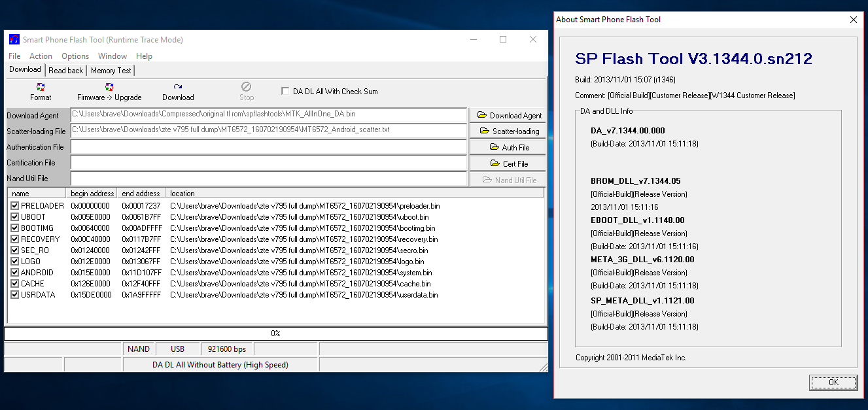Screen dimensions: 868x410
Task: Click the NAND status bar cell
Action: (139, 349)
